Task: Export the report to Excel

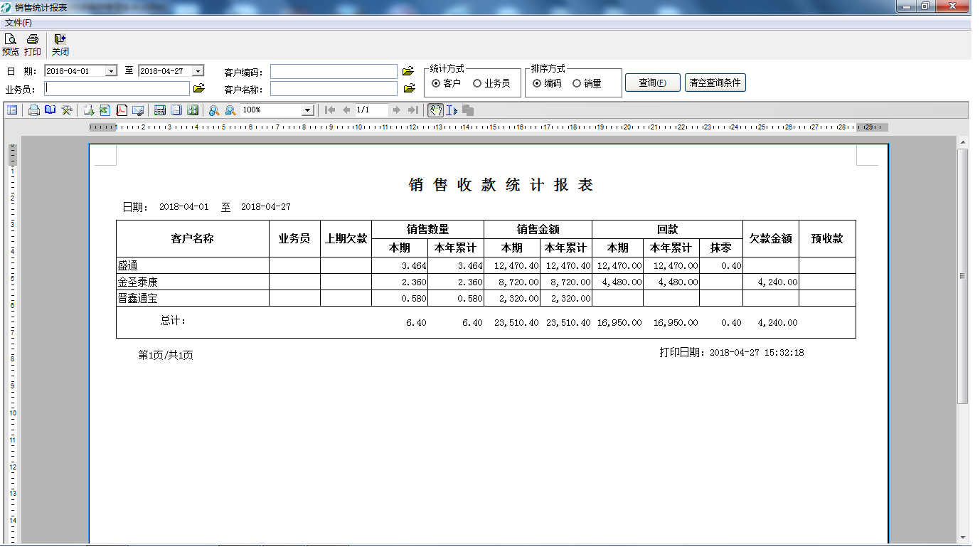Action: [105, 110]
